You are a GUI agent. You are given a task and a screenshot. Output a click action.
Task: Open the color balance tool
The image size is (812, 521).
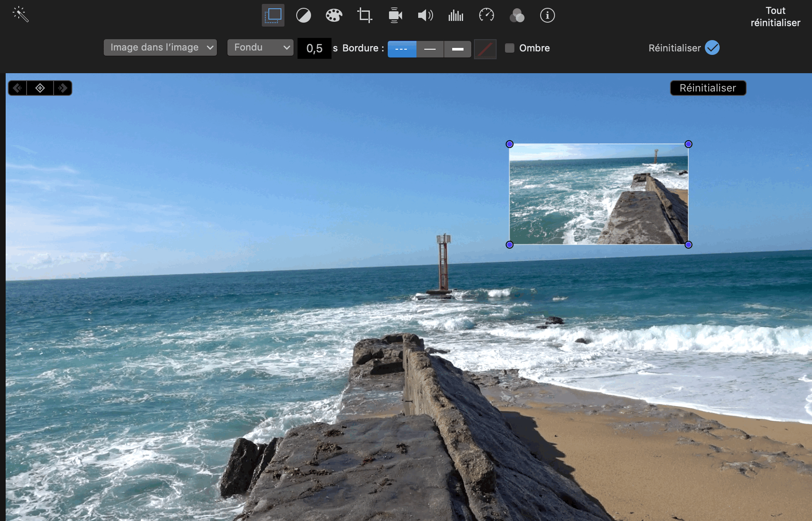(x=304, y=16)
